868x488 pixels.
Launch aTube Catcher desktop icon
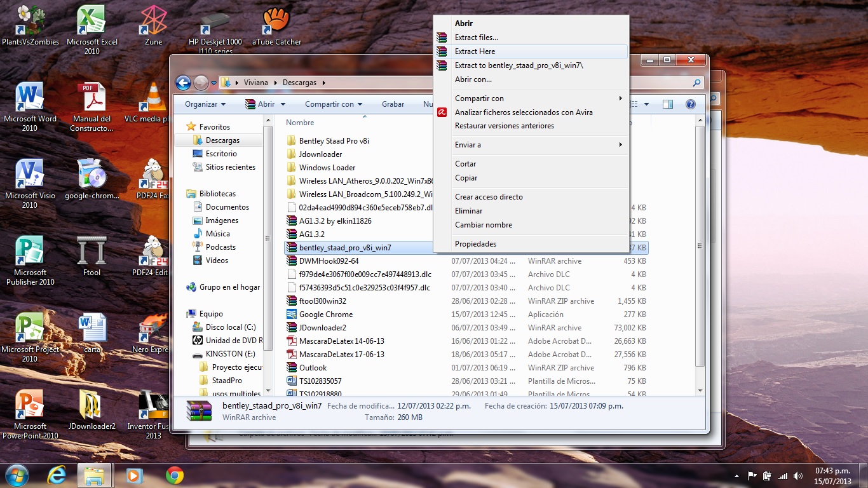click(276, 25)
